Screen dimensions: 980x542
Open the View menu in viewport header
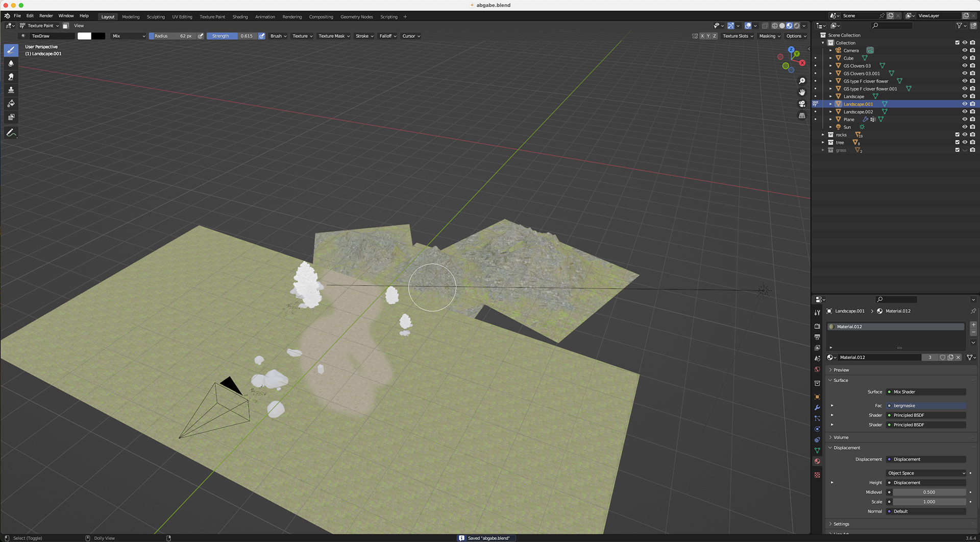[x=79, y=26]
